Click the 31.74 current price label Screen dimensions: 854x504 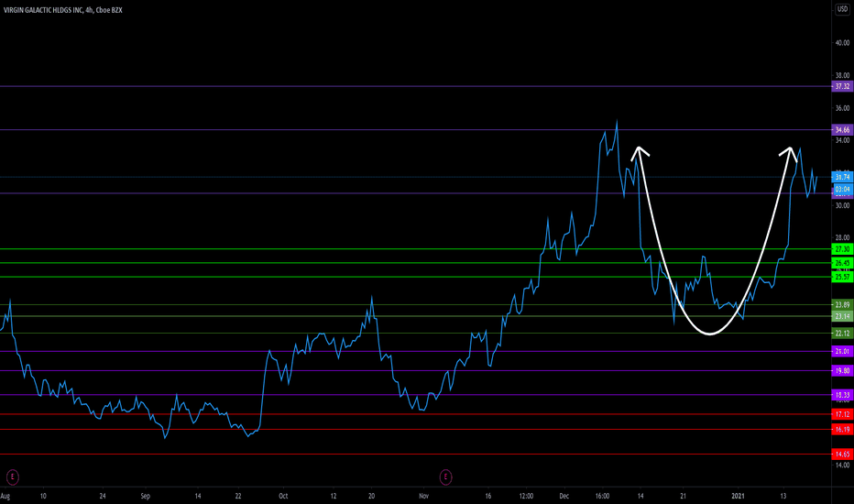click(x=842, y=177)
